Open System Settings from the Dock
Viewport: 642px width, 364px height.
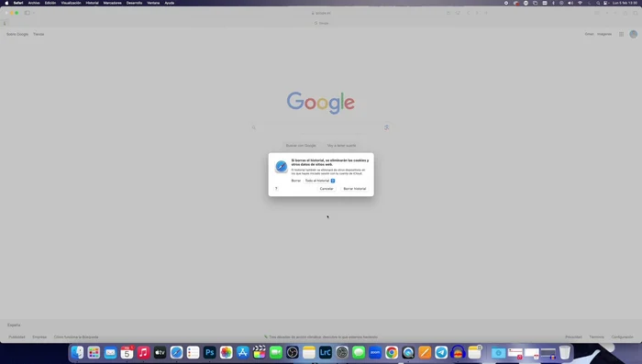pyautogui.click(x=342, y=352)
